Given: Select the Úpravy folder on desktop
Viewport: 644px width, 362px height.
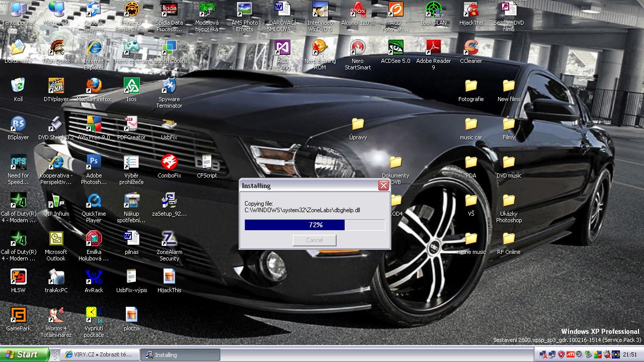Looking at the screenshot, I should pos(358,125).
